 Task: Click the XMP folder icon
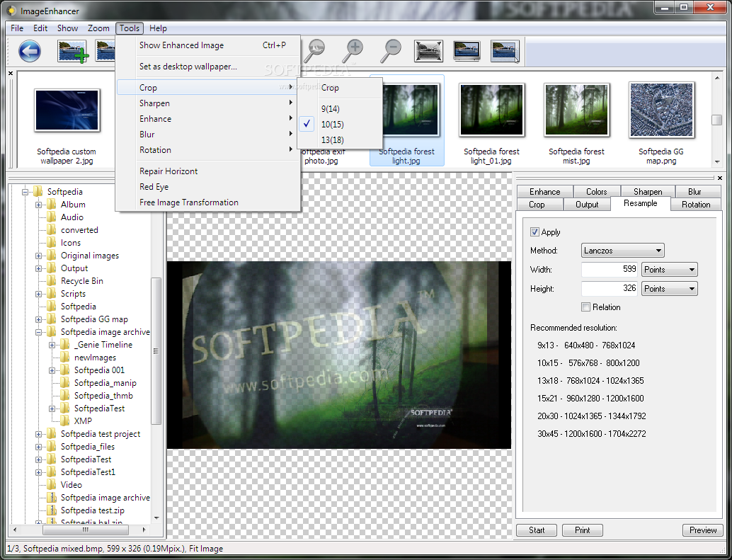pyautogui.click(x=65, y=421)
